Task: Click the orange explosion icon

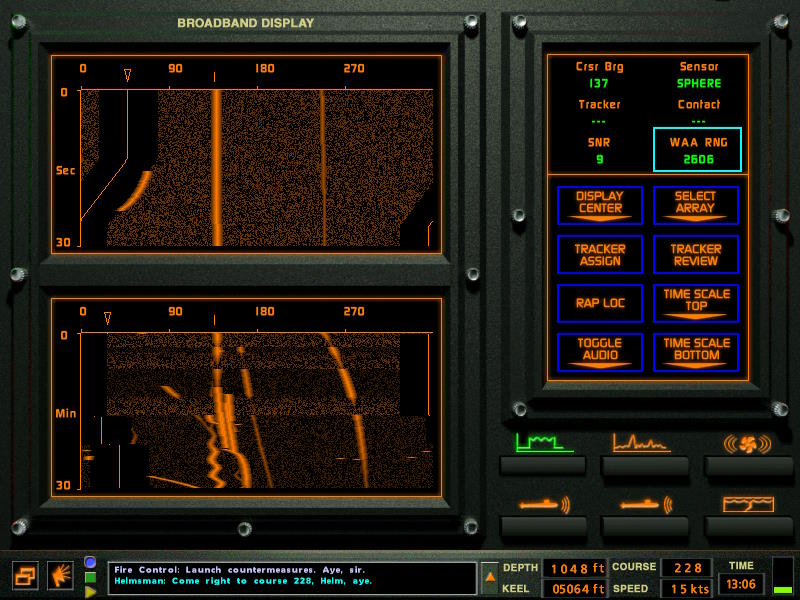Action: click(60, 575)
